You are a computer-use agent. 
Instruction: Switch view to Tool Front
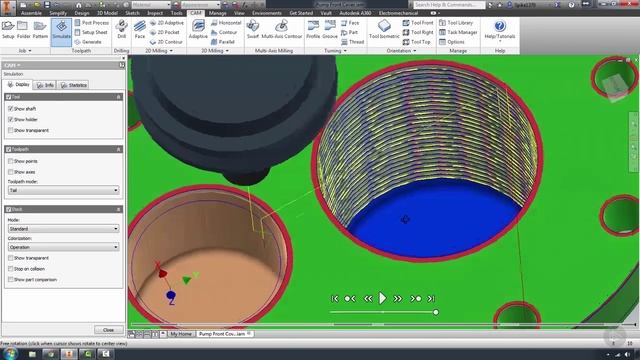(418, 23)
